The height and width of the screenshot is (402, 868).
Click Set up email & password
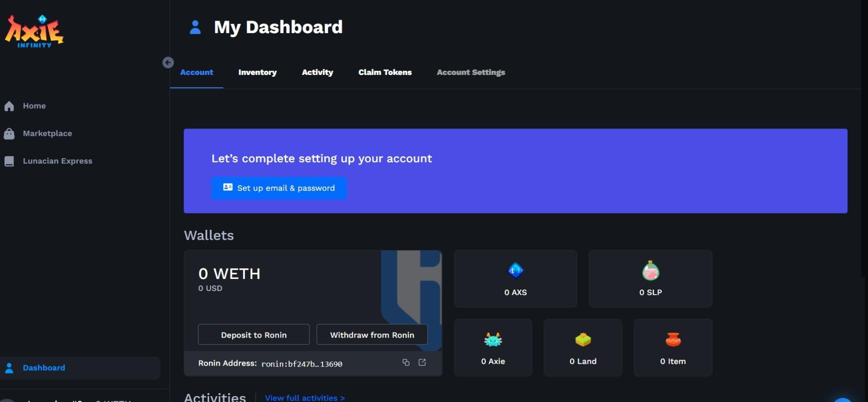279,188
